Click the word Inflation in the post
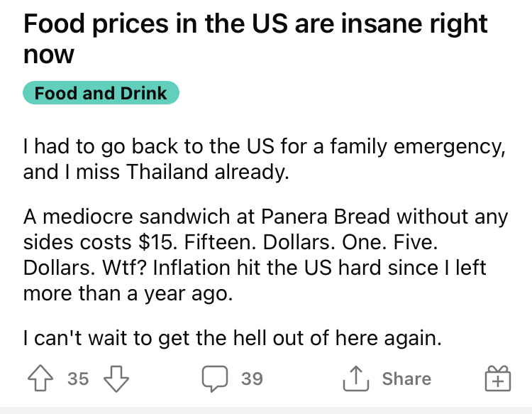Viewport: 532px width, 414px height. pos(192,268)
